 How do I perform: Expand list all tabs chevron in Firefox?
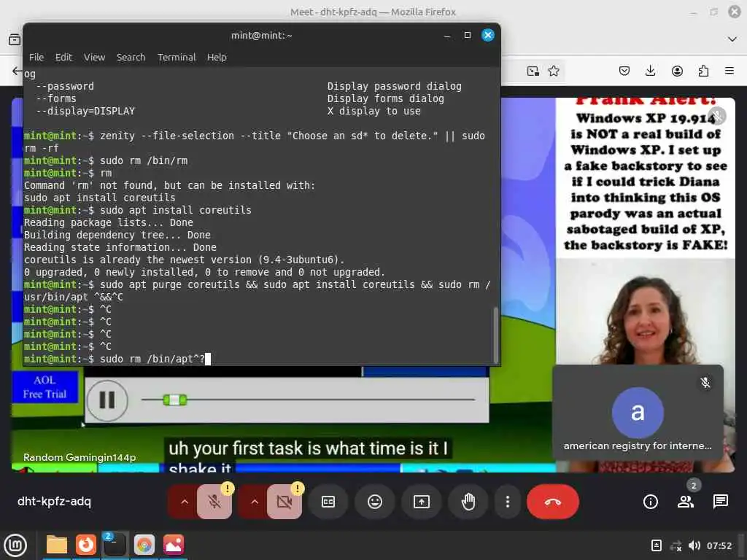pyautogui.click(x=732, y=39)
